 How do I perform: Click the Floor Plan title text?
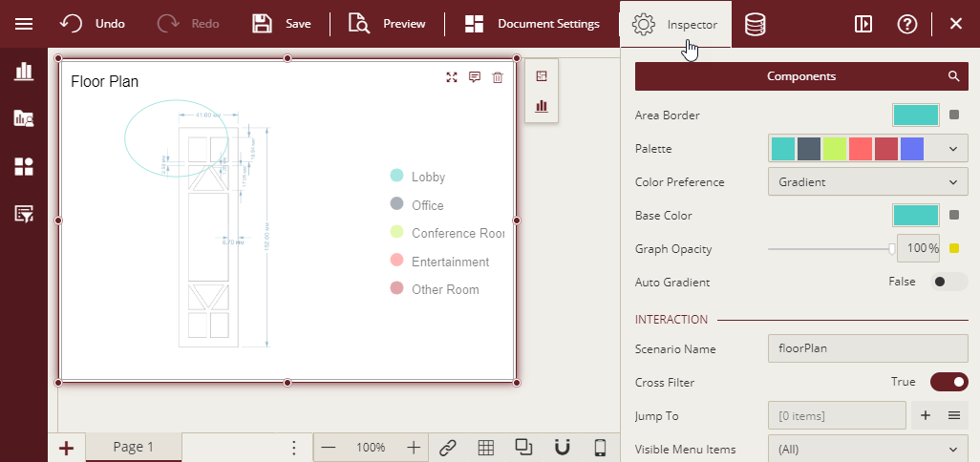pyautogui.click(x=104, y=81)
